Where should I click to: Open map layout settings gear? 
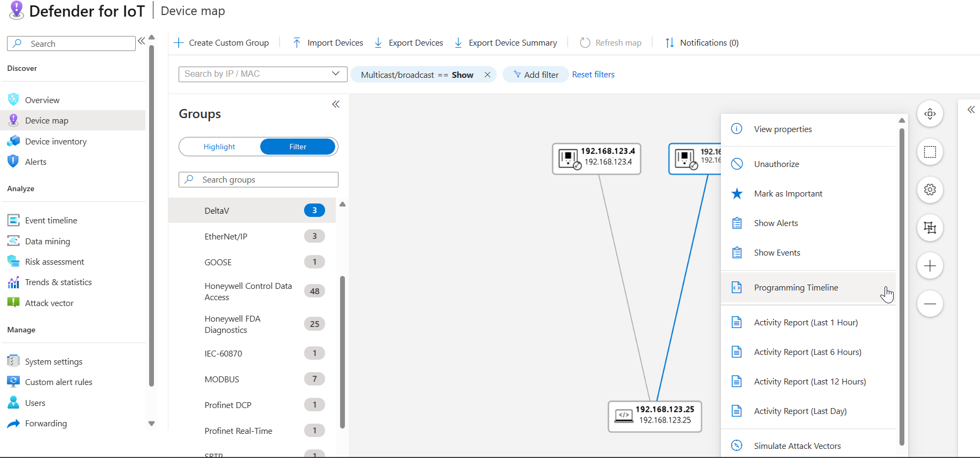point(930,190)
